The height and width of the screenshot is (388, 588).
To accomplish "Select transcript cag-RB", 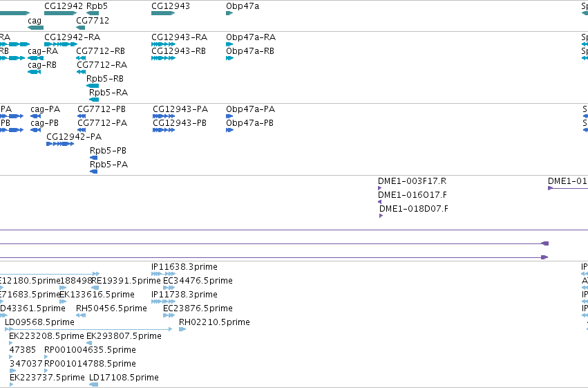I will point(34,72).
